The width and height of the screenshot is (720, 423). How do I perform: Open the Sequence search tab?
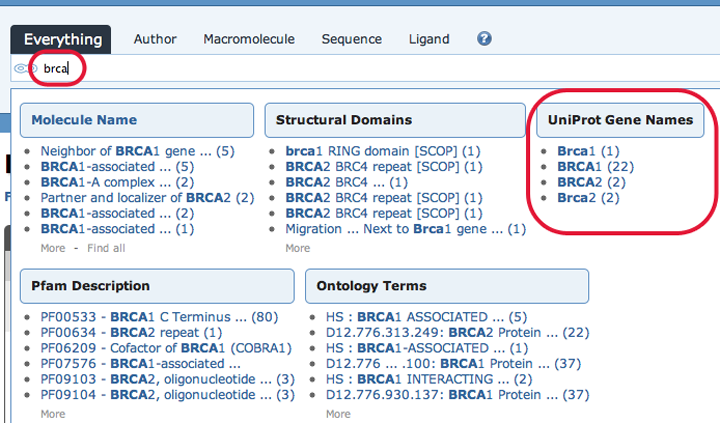pyautogui.click(x=351, y=39)
